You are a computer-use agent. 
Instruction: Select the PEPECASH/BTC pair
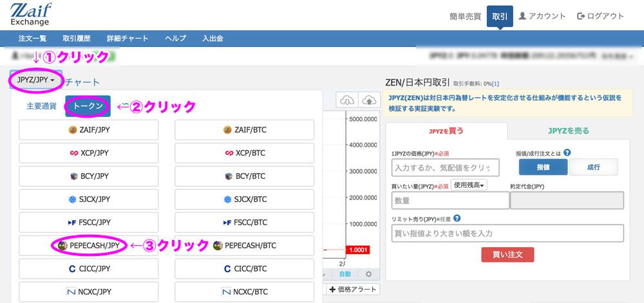[x=244, y=246]
